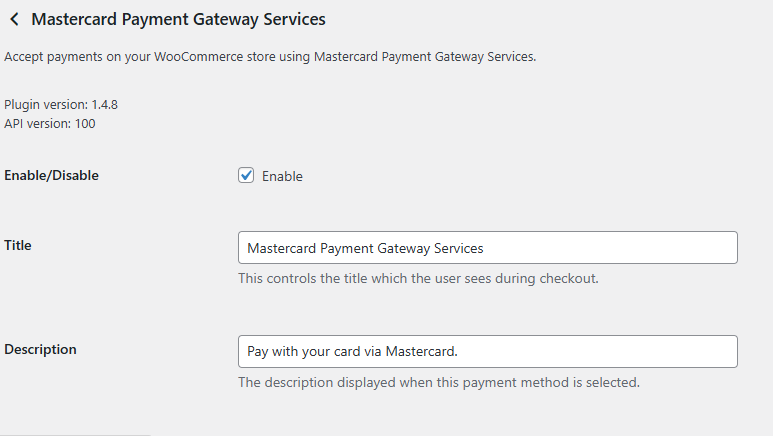Click the horizontal scrollbar at the page bottom

pos(75,434)
